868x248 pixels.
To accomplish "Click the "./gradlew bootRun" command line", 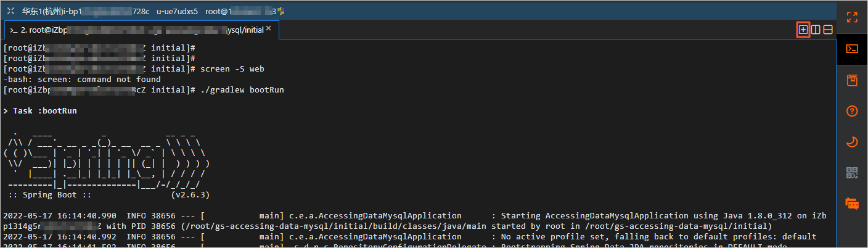I will [x=242, y=90].
